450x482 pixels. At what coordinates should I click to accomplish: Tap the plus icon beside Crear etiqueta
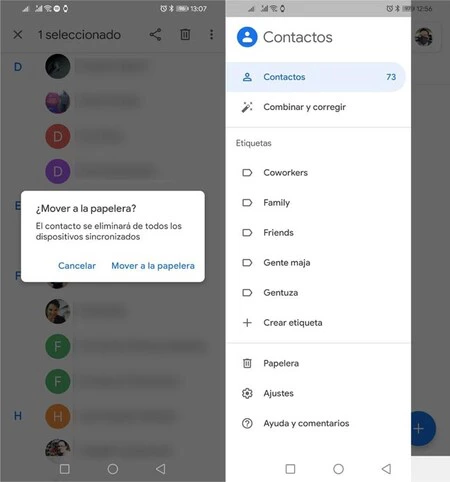pos(247,323)
